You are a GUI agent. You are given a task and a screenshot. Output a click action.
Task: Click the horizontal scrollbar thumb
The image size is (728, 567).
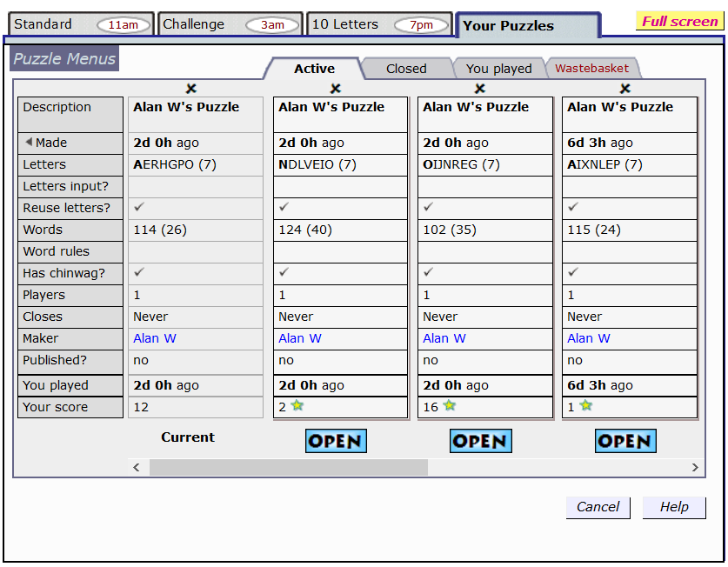pos(288,468)
